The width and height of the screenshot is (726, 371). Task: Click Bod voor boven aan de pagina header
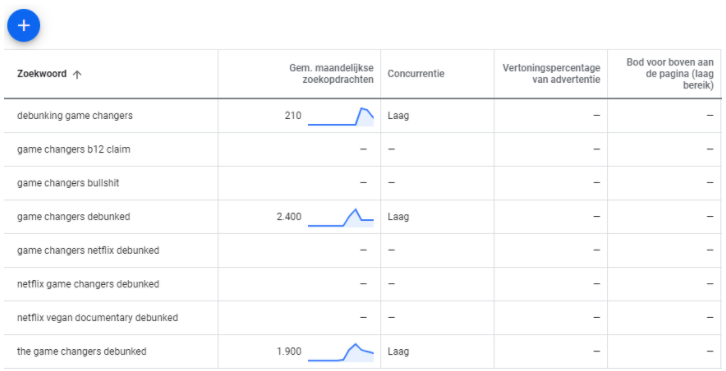(x=670, y=74)
